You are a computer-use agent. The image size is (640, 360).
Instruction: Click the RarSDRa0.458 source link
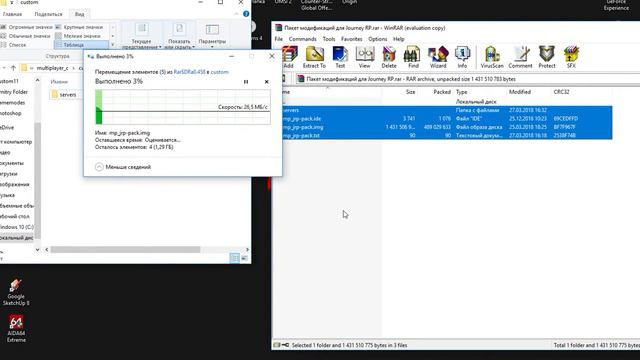(x=189, y=72)
